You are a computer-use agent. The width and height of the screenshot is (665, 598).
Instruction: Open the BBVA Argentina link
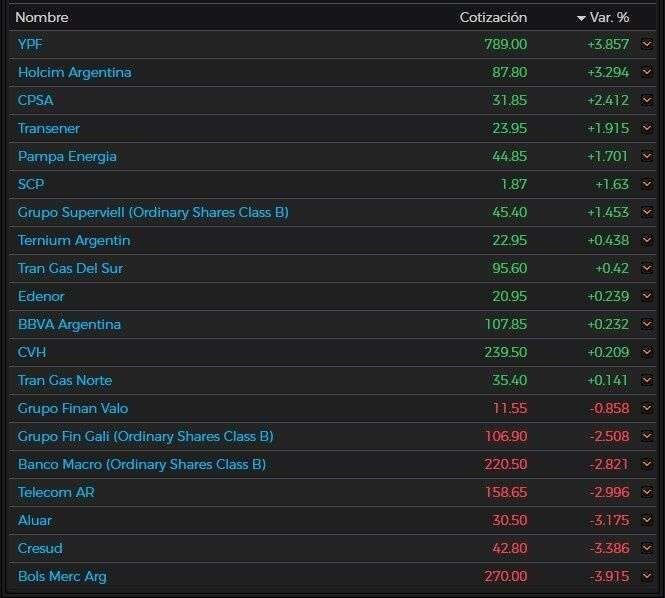coord(69,324)
